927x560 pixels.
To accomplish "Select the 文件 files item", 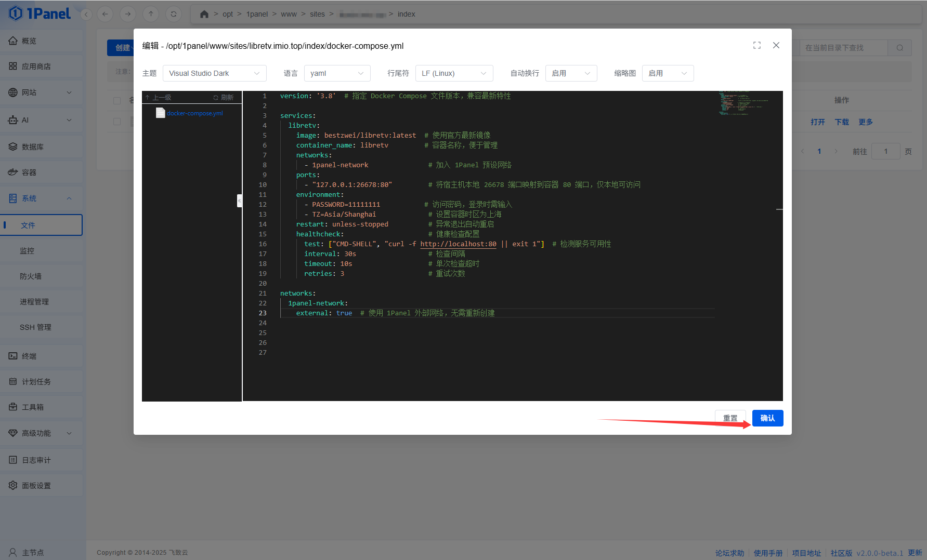I will 42,225.
